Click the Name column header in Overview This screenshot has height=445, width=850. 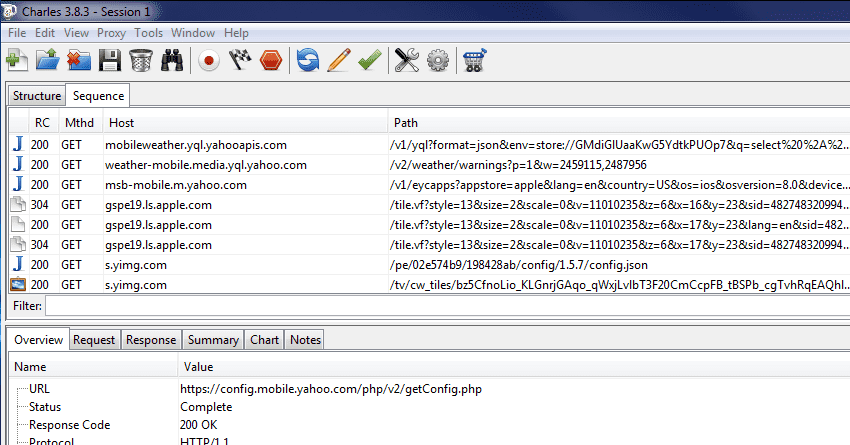[93, 367]
